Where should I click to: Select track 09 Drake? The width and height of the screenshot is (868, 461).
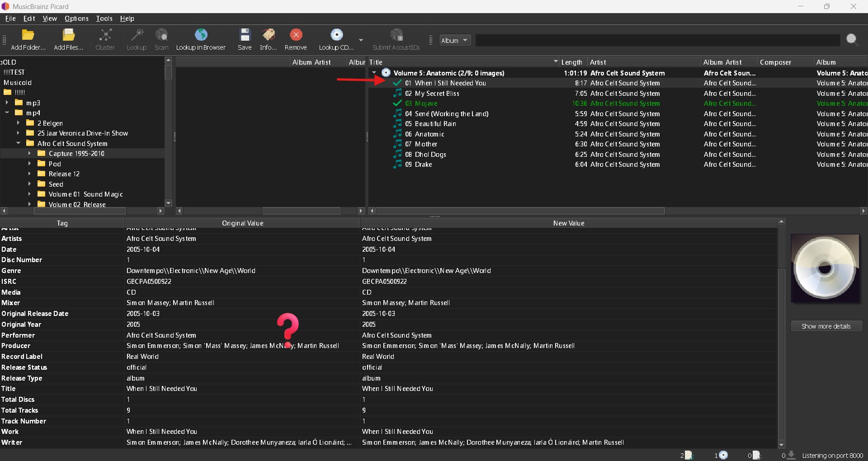pos(419,164)
